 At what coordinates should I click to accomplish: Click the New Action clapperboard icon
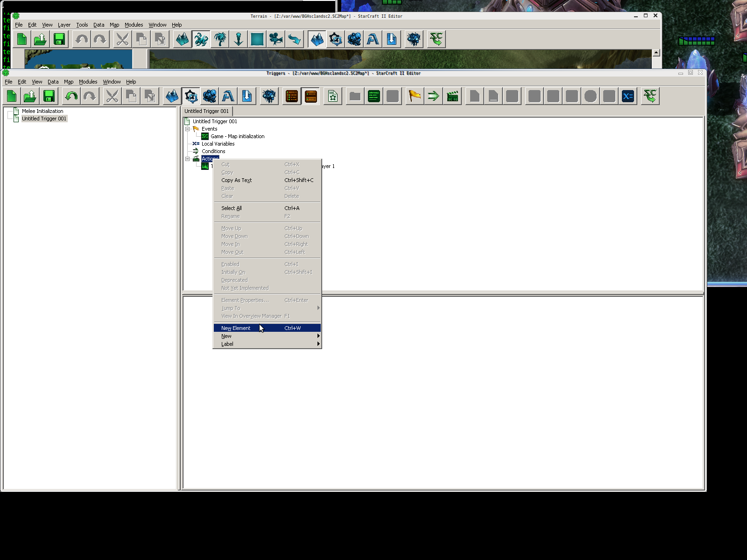click(452, 96)
